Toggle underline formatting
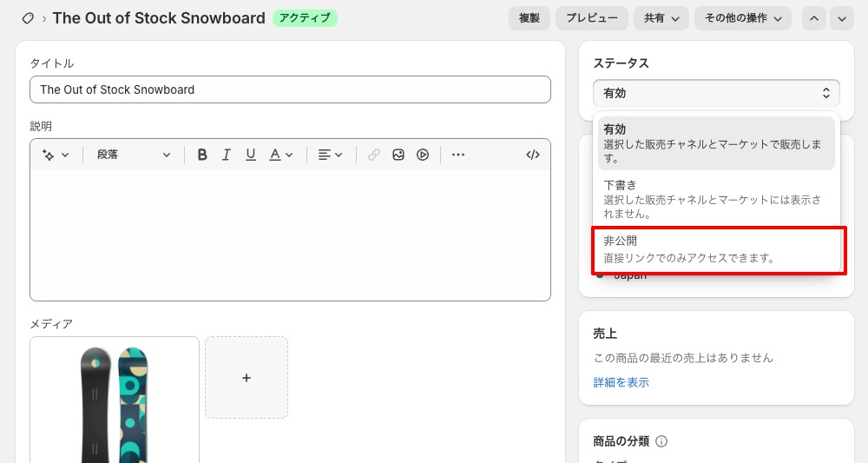 click(x=251, y=155)
